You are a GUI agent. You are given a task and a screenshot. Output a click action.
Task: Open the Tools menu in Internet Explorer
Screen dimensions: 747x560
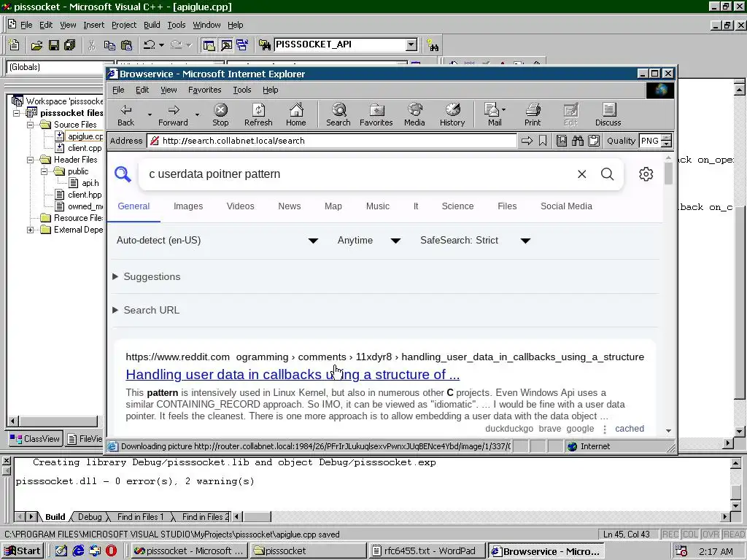tap(242, 90)
